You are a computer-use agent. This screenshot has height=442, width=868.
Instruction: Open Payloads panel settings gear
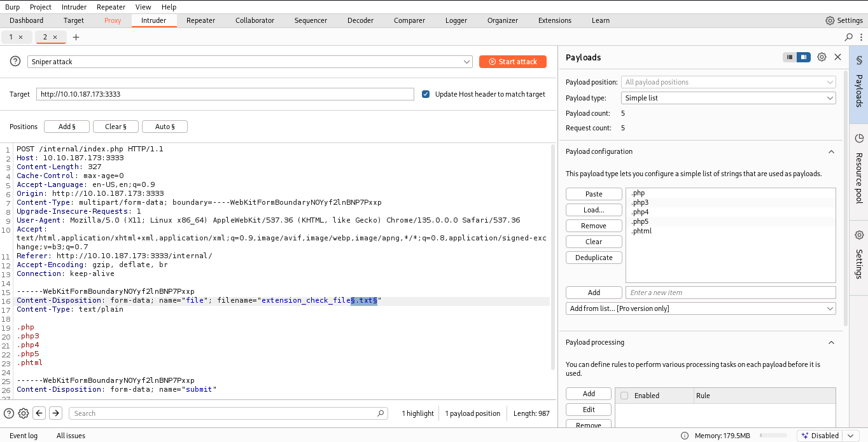pyautogui.click(x=822, y=57)
